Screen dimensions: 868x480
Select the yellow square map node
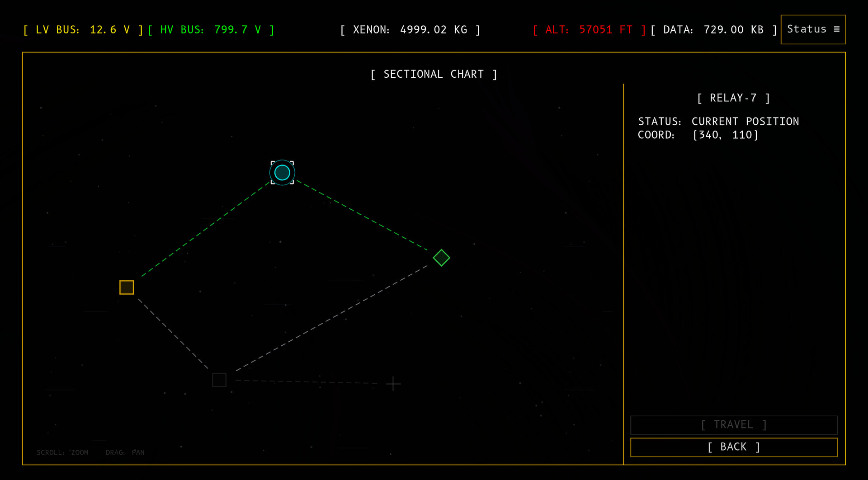click(x=127, y=287)
